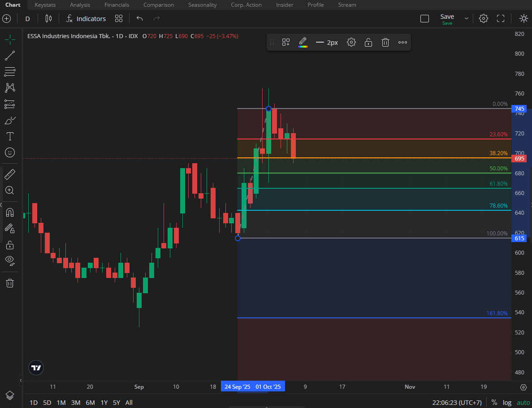Set time range to 5D
The width and height of the screenshot is (532, 408).
click(x=47, y=403)
